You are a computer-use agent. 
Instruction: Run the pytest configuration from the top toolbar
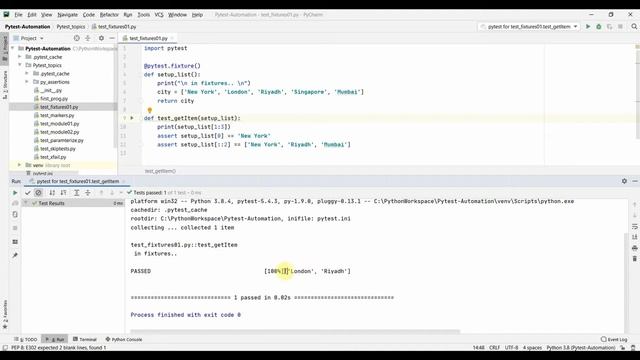point(588,27)
